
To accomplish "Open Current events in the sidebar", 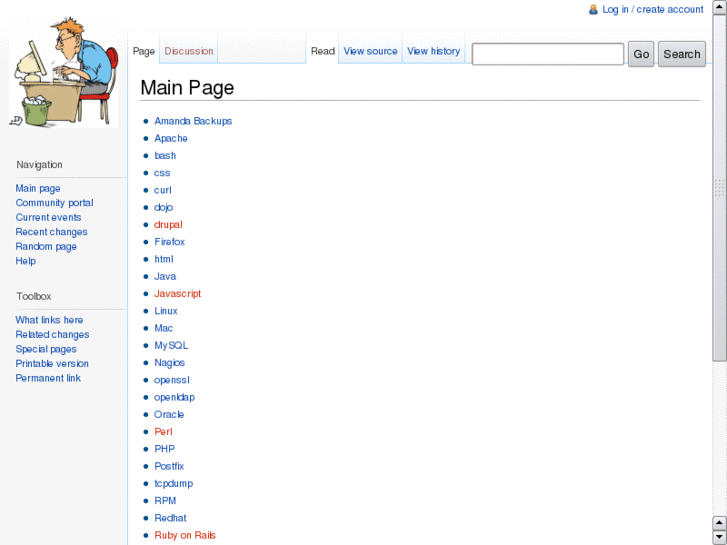I will pyautogui.click(x=48, y=217).
